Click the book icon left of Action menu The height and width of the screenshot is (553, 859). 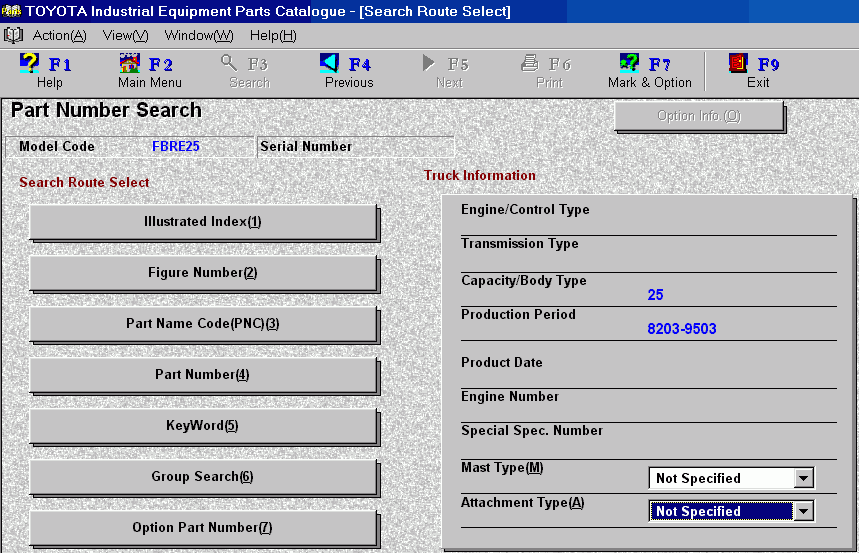(x=13, y=36)
